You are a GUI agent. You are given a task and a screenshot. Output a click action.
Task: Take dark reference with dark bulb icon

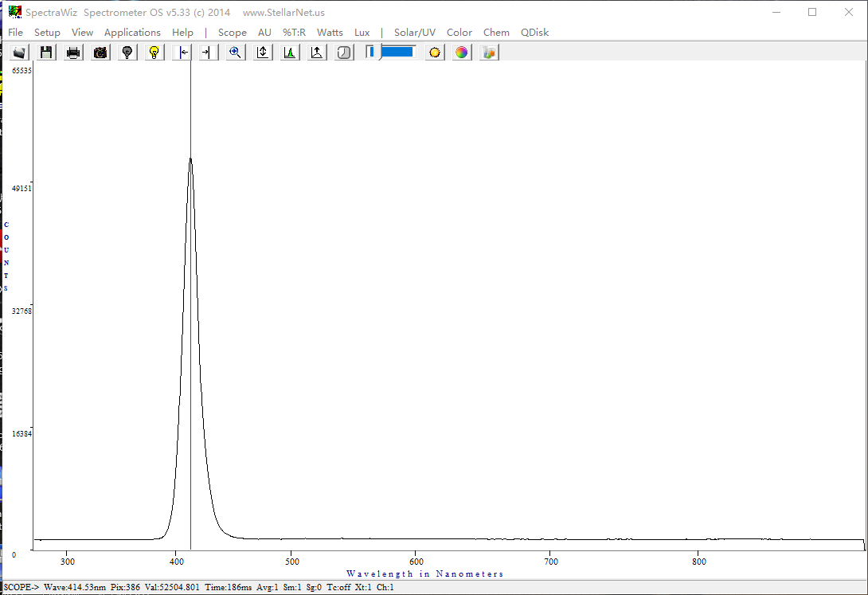click(127, 53)
